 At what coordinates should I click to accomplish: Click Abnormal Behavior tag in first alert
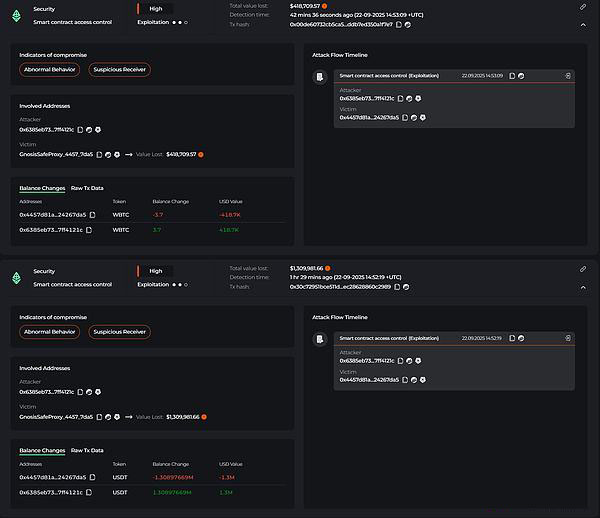coord(49,69)
